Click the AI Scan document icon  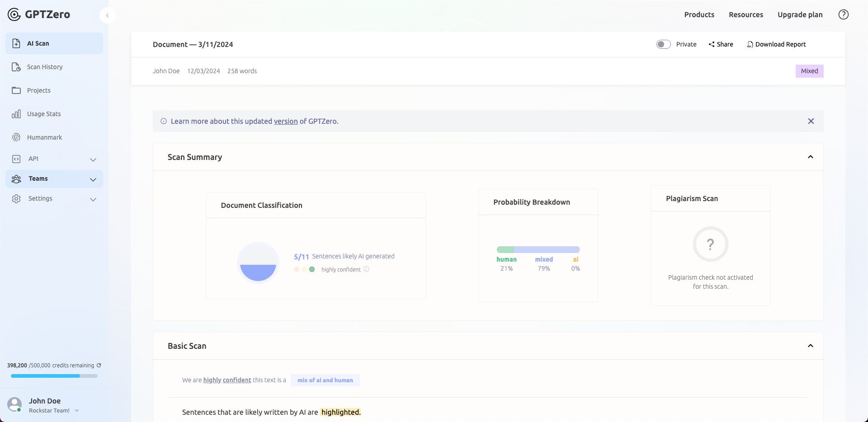(x=16, y=43)
